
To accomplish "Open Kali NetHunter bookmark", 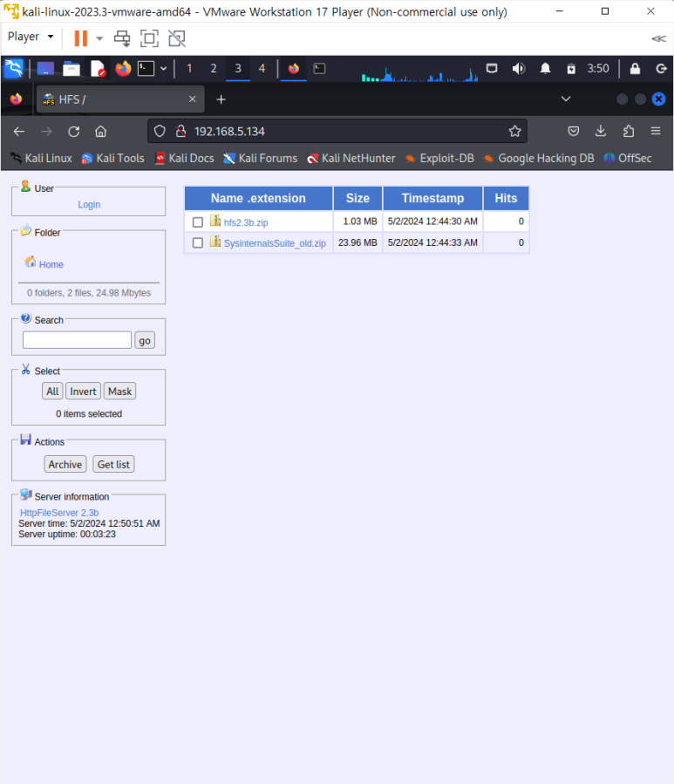I will pos(351,159).
